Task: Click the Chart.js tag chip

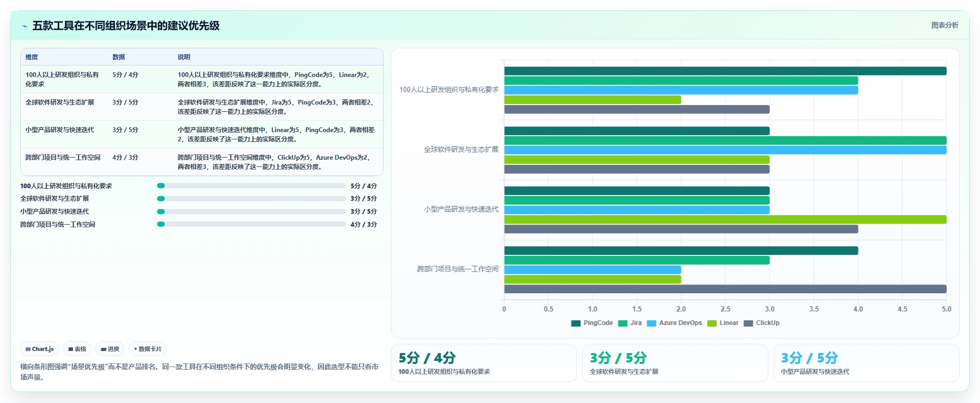Action: click(x=40, y=349)
